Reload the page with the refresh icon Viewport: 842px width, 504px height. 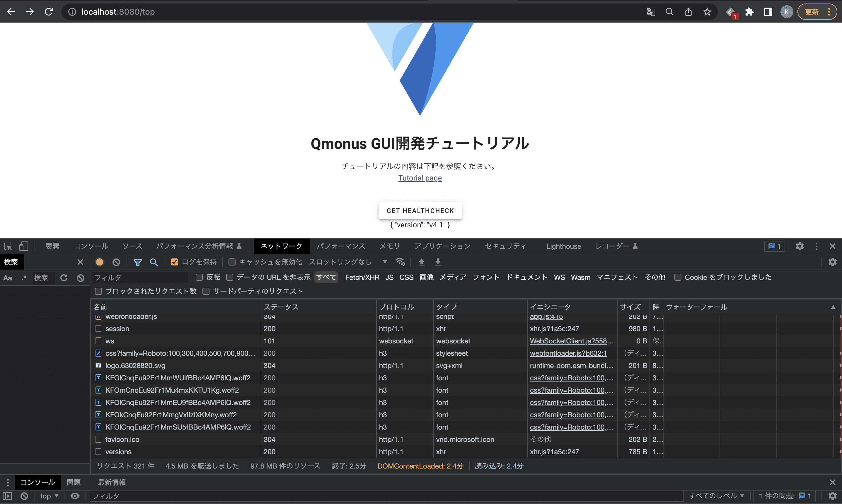point(49,12)
